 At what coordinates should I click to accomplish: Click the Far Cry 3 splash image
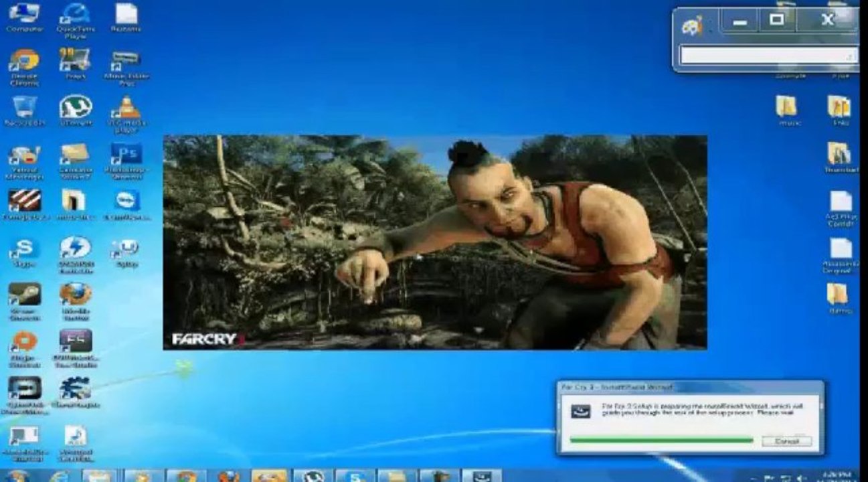435,242
